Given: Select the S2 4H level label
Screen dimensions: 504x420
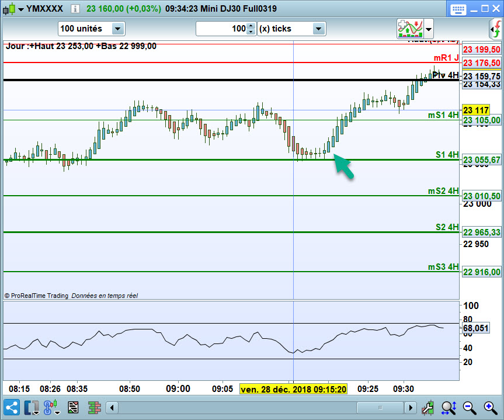Looking at the screenshot, I should (447, 227).
